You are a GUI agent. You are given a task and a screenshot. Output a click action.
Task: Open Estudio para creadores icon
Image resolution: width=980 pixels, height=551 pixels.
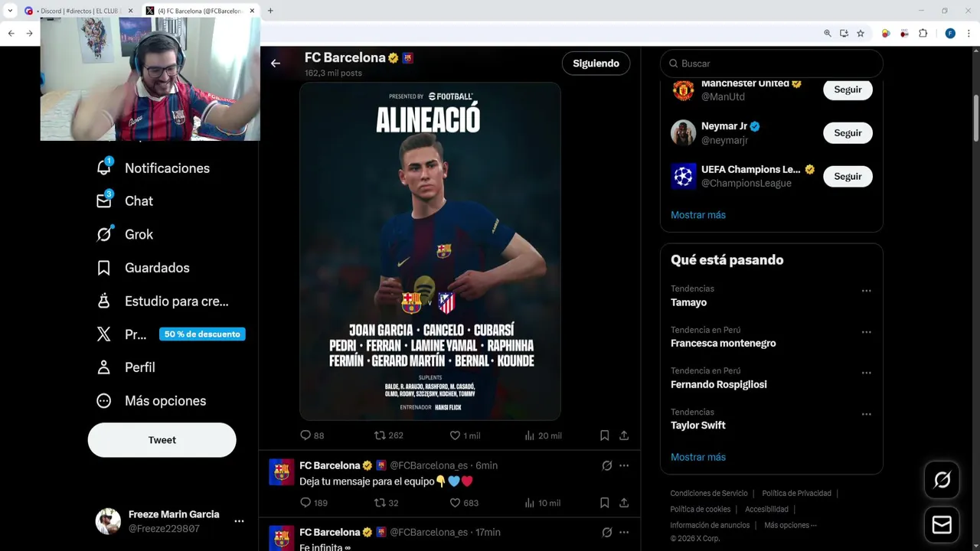[x=104, y=301]
